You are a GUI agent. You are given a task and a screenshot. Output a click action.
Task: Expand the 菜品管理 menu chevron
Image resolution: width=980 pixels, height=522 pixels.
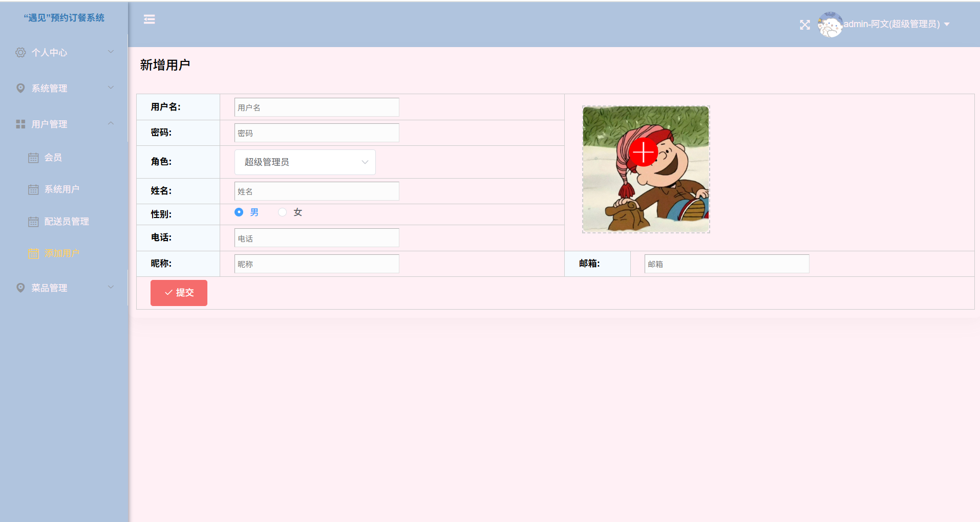click(x=111, y=287)
